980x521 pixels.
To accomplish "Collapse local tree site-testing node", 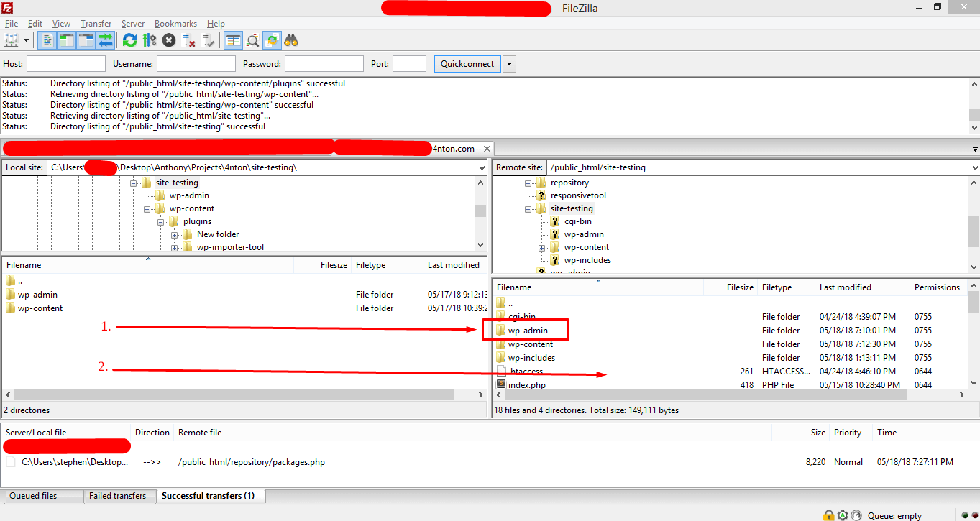I will [x=134, y=183].
